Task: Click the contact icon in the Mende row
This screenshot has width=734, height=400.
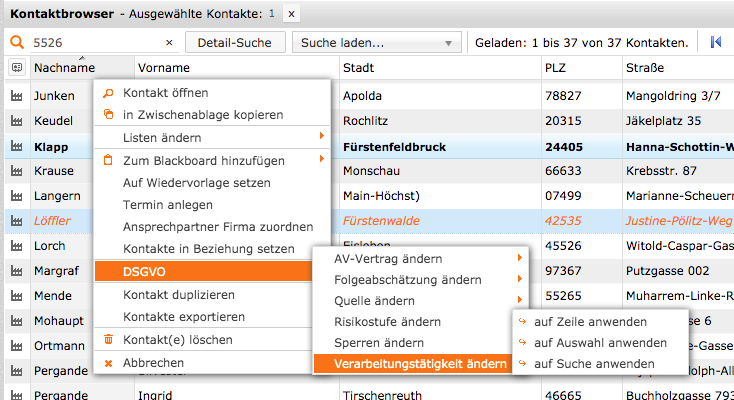Action: click(x=16, y=296)
